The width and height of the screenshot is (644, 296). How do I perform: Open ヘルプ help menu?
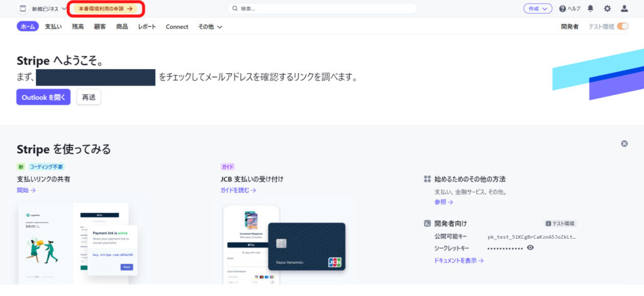(570, 9)
